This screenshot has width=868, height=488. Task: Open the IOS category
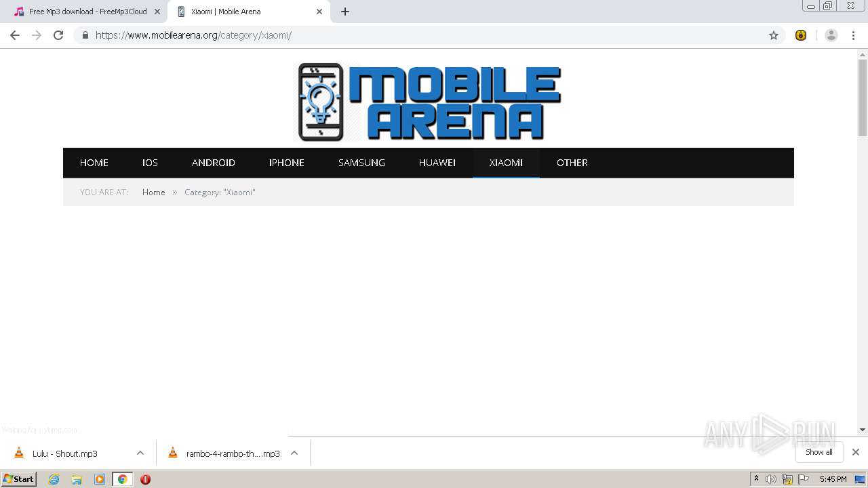point(150,163)
